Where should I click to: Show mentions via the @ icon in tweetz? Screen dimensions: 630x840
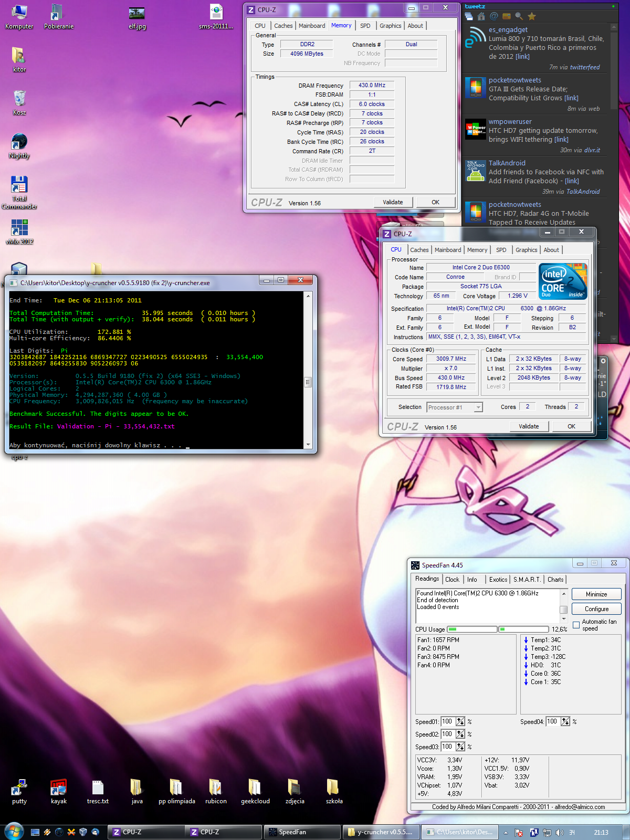point(493,16)
